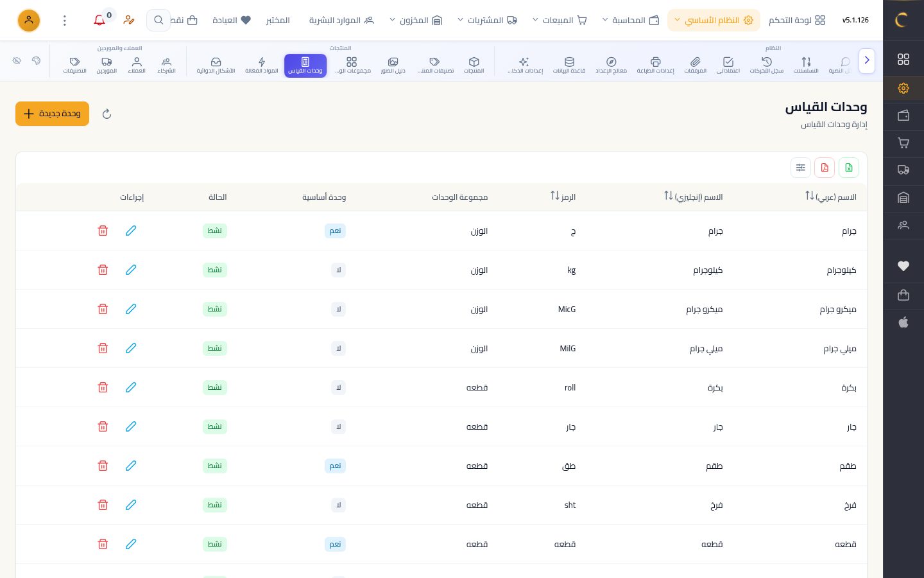Click the ribbon scroll chevron arrow

867,60
